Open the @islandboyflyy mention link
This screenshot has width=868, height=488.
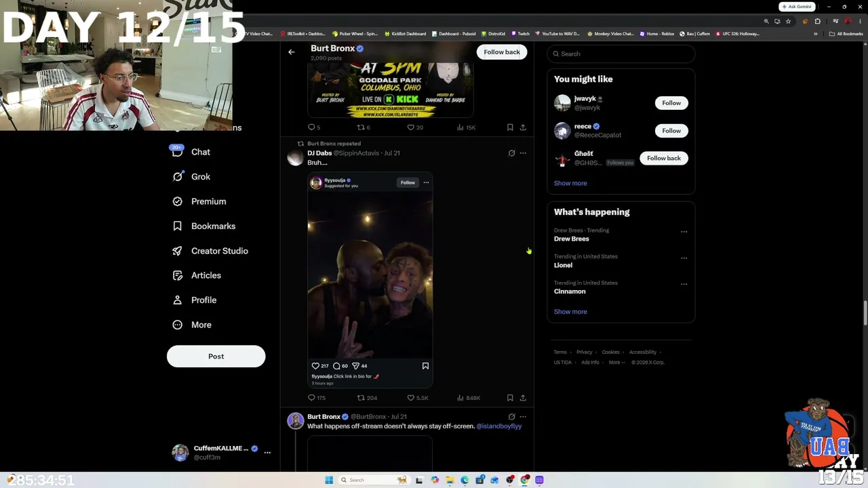click(x=499, y=426)
